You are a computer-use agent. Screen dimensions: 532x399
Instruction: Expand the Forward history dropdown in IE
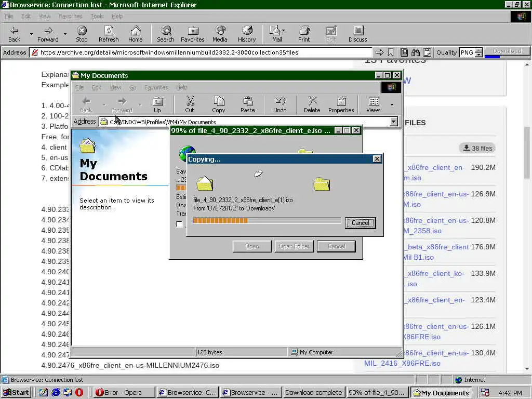(65, 34)
